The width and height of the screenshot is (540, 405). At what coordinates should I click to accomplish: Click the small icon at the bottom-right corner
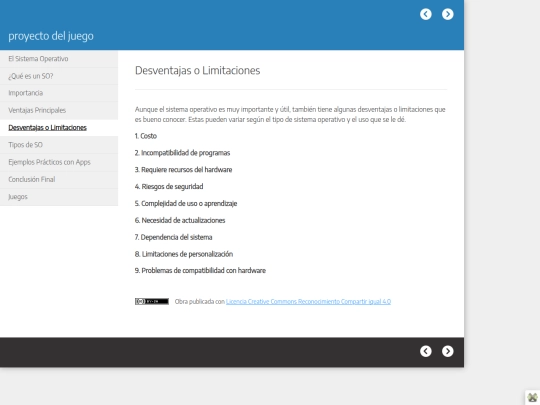pos(532,397)
